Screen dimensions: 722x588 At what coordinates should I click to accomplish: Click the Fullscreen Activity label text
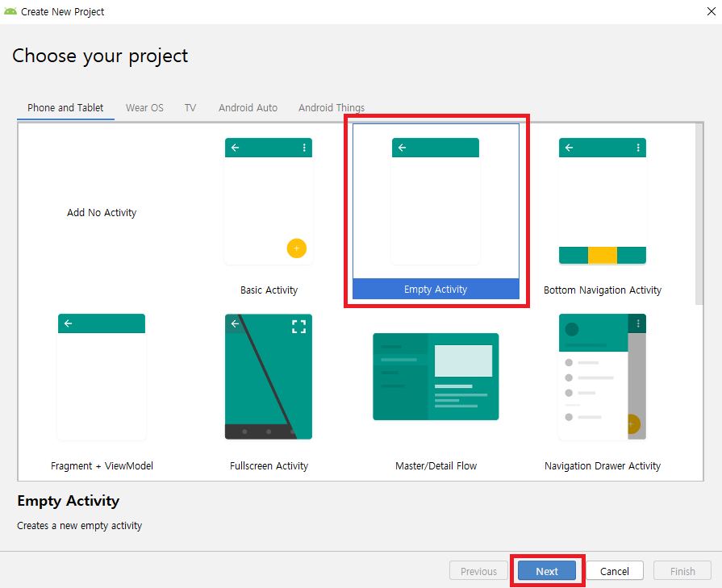269,466
